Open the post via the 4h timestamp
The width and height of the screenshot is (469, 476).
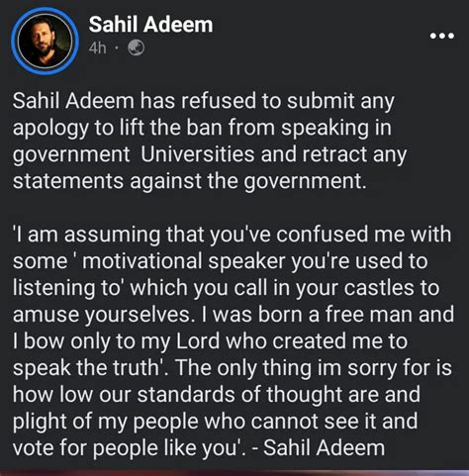[97, 48]
